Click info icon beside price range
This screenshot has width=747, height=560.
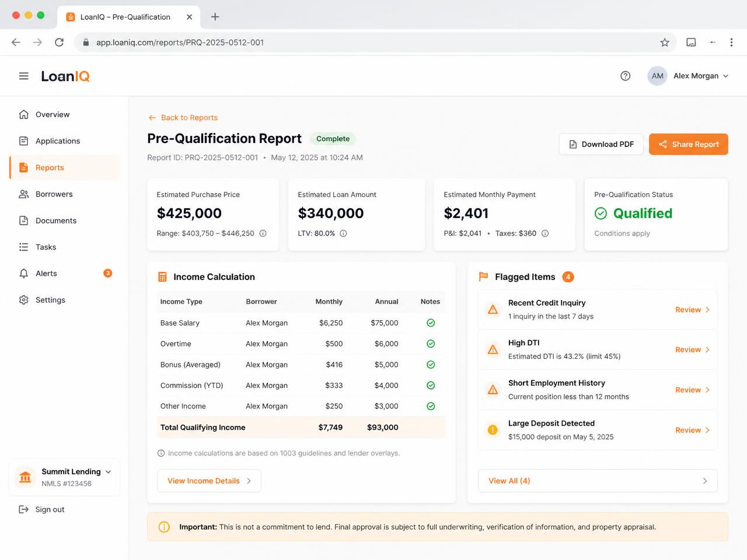(263, 233)
